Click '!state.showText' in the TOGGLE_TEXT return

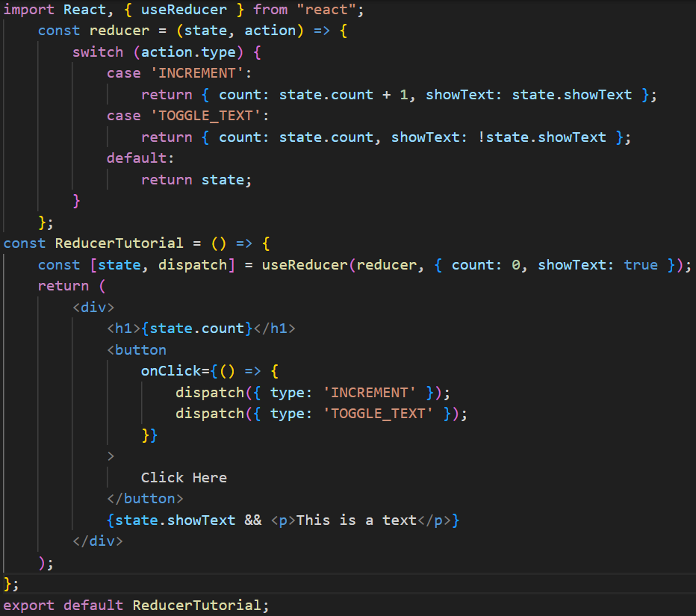pyautogui.click(x=541, y=137)
